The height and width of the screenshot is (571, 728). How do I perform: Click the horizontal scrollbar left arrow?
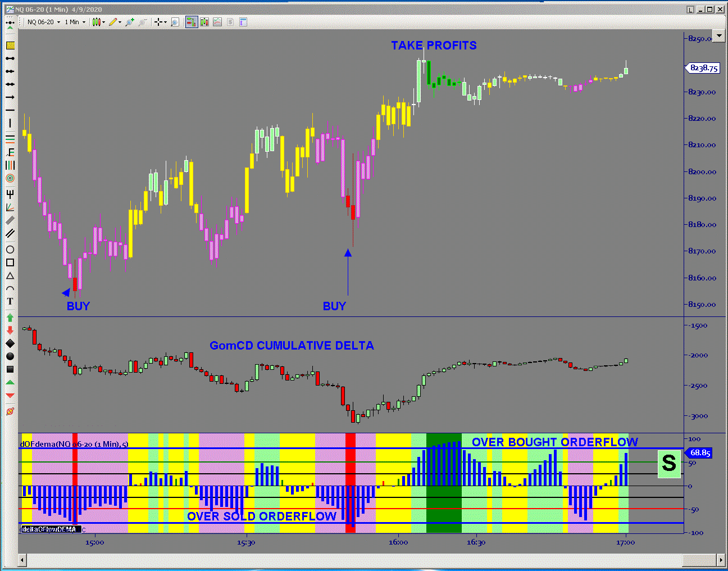point(22,560)
